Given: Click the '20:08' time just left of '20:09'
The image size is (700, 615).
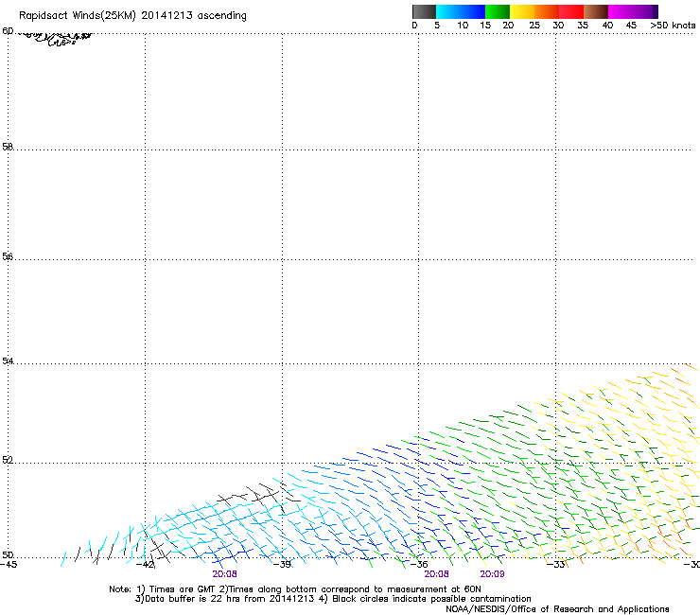Looking at the screenshot, I should 436,574.
